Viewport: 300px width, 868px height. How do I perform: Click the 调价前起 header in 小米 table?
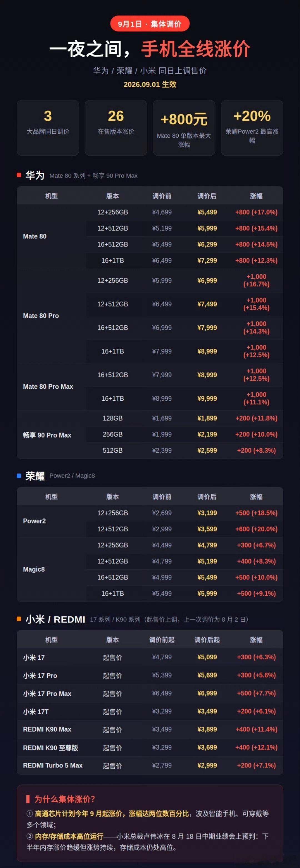(x=162, y=640)
